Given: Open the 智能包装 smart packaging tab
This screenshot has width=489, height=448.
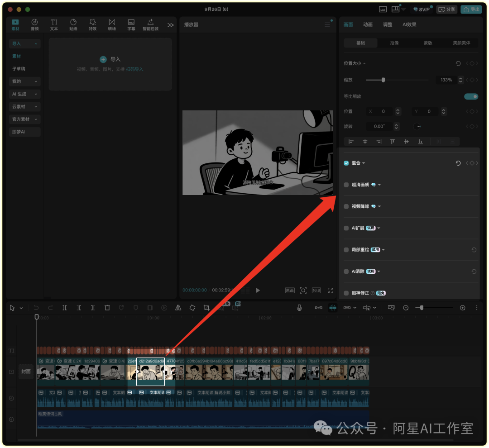Looking at the screenshot, I should 151,24.
